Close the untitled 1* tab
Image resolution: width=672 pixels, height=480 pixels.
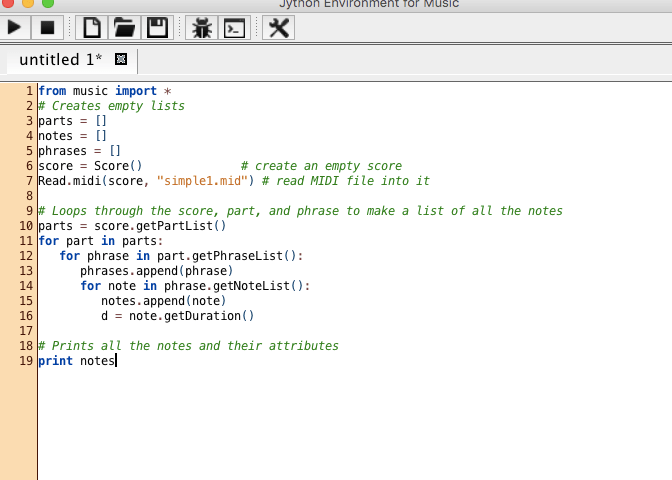[x=121, y=60]
